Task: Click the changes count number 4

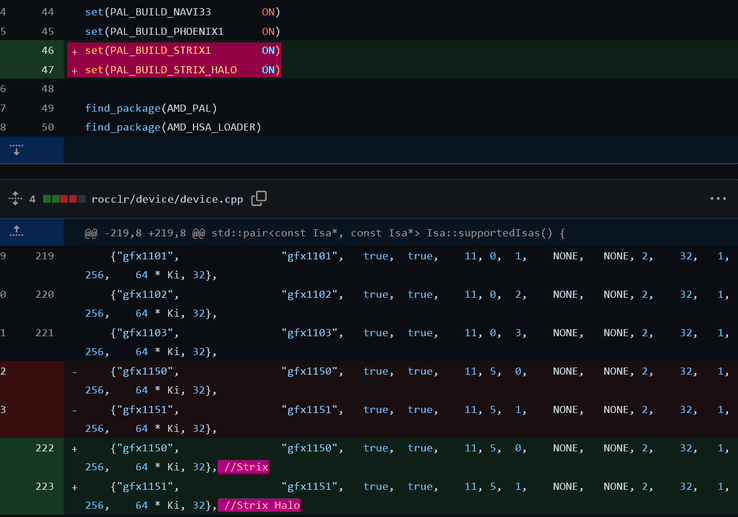Action: pos(32,199)
